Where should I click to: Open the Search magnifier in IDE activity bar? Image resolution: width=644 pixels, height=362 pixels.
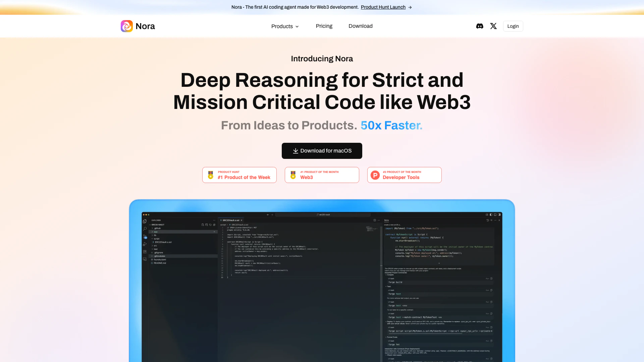click(x=145, y=229)
